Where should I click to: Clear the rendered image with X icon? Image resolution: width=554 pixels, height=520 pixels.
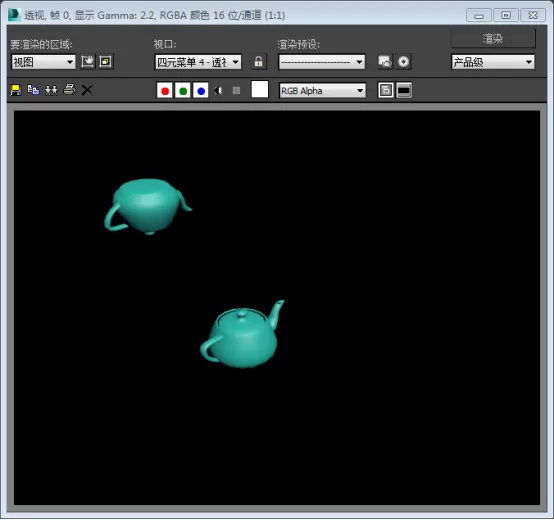[87, 90]
